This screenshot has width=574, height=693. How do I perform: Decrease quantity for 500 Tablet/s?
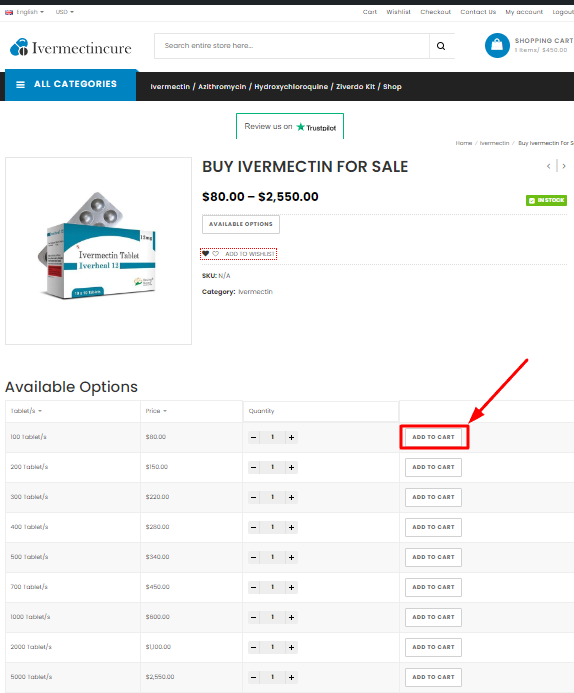click(x=254, y=558)
